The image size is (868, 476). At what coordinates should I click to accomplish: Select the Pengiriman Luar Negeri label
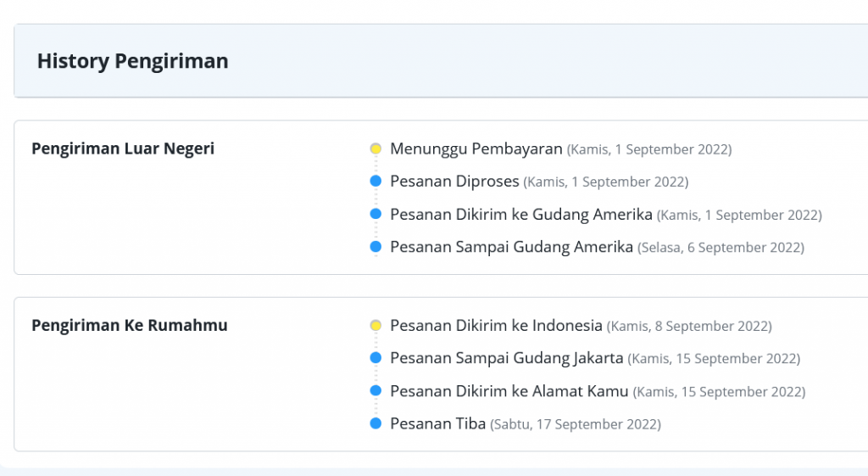pyautogui.click(x=123, y=148)
